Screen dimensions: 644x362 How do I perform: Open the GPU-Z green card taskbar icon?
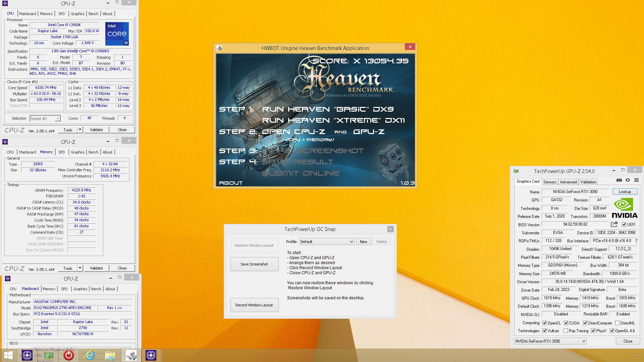click(x=49, y=355)
